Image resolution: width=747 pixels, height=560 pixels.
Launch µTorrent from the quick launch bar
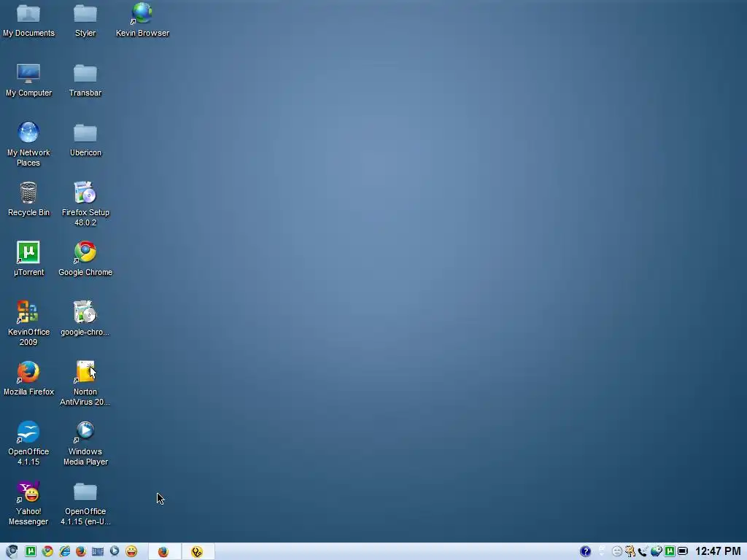pyautogui.click(x=31, y=551)
